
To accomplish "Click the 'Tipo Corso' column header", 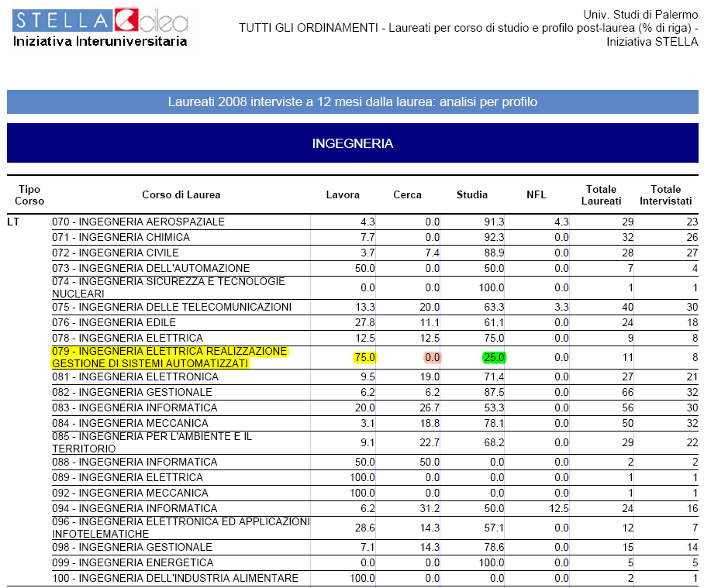I will coord(29,195).
